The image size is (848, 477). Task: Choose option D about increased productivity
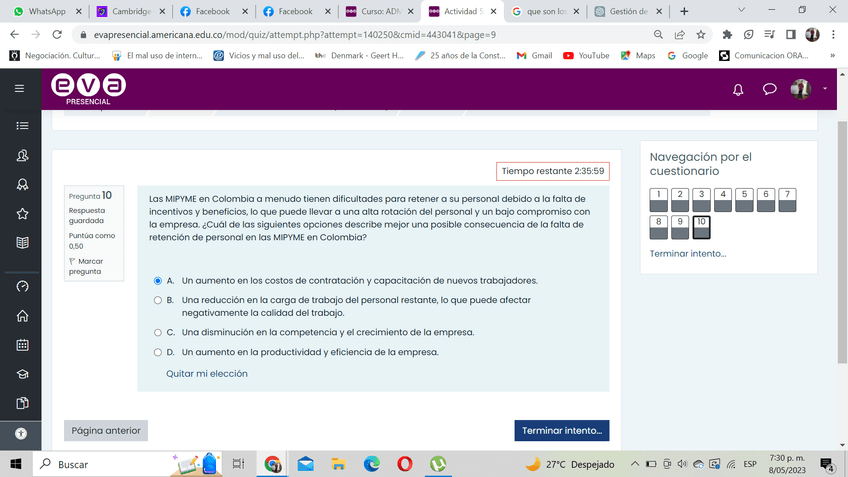[x=158, y=352]
